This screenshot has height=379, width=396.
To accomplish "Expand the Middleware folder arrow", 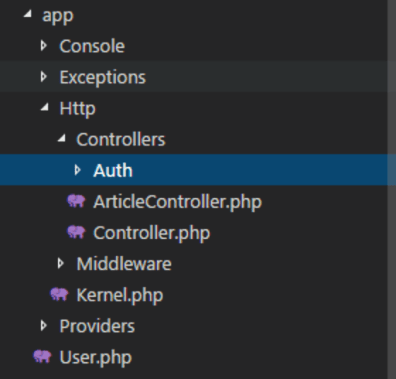I will pyautogui.click(x=60, y=263).
